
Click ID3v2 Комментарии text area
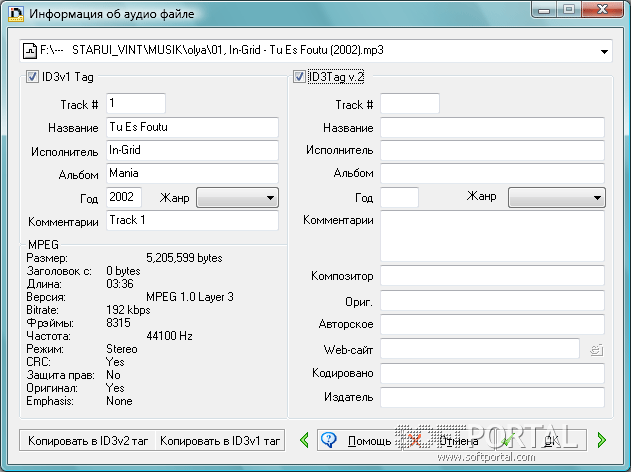click(492, 236)
